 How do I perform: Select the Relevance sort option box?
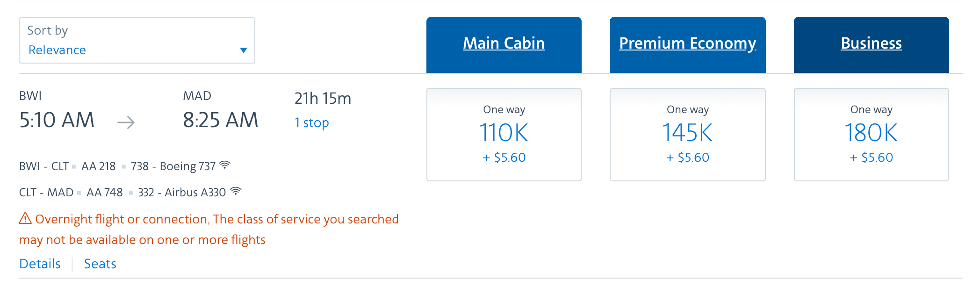[137, 40]
